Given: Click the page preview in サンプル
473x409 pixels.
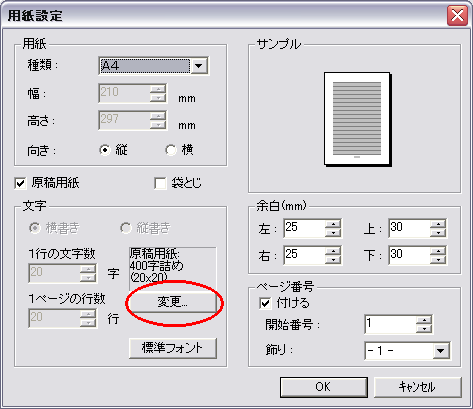Looking at the screenshot, I should (357, 119).
